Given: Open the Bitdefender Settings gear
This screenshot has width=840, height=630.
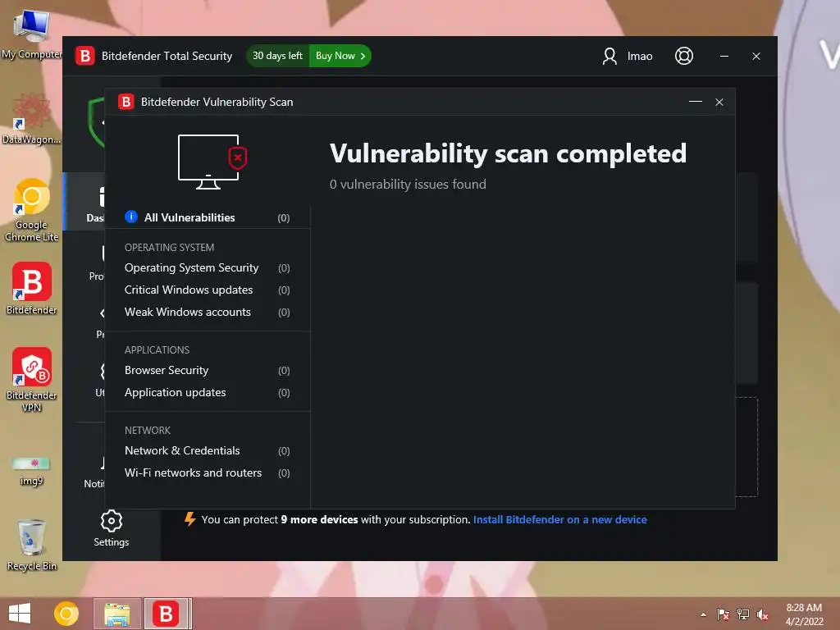Looking at the screenshot, I should coord(111,521).
